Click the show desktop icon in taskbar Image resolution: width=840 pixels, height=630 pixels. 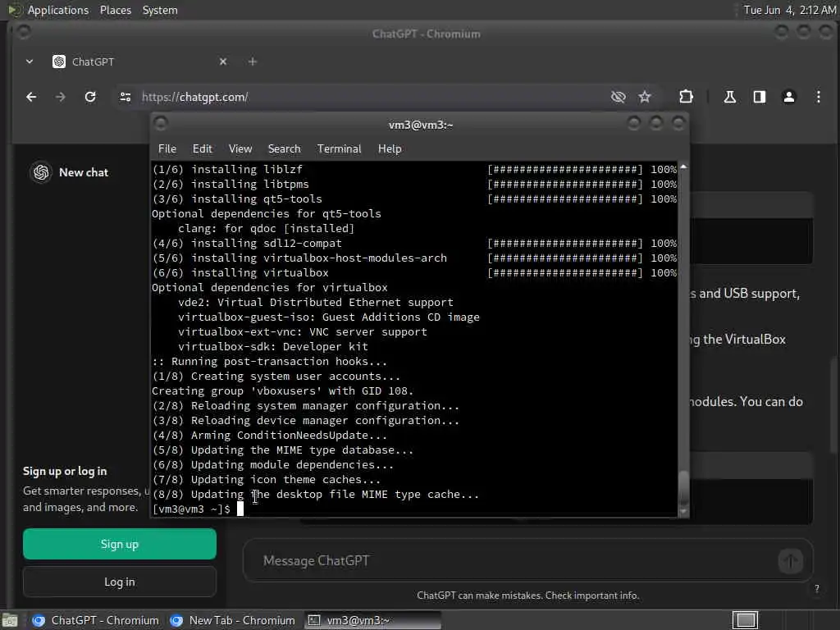pos(10,621)
